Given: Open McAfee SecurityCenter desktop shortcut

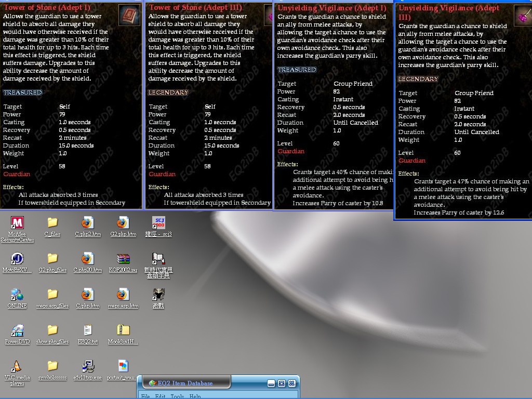Looking at the screenshot, I should pos(17,223).
